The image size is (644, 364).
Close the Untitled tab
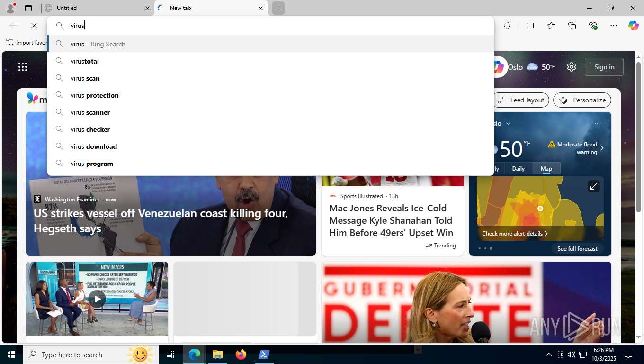(147, 8)
